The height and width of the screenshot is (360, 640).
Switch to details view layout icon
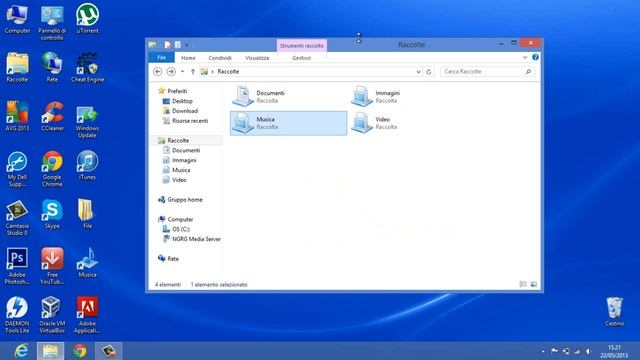(x=523, y=284)
